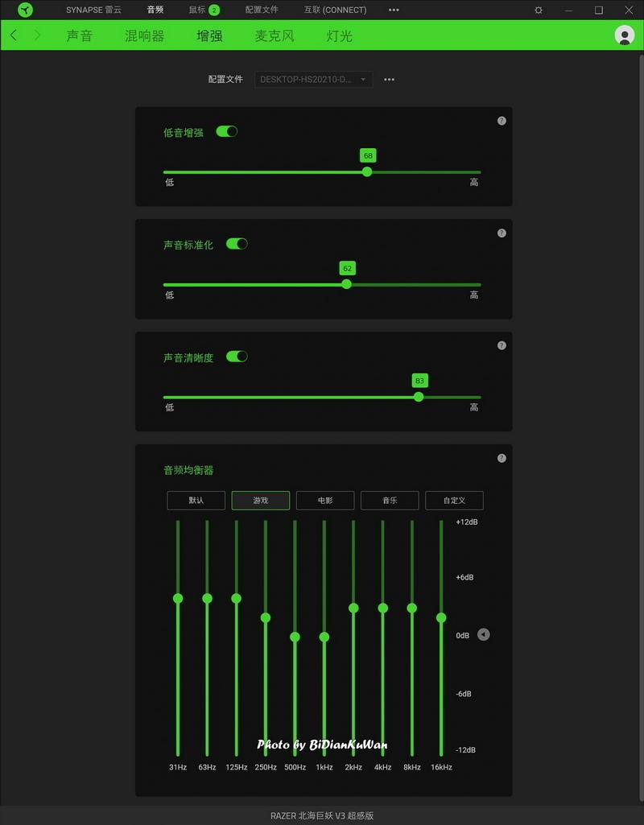Switch to the 混响器 tab
644x825 pixels.
coord(145,35)
